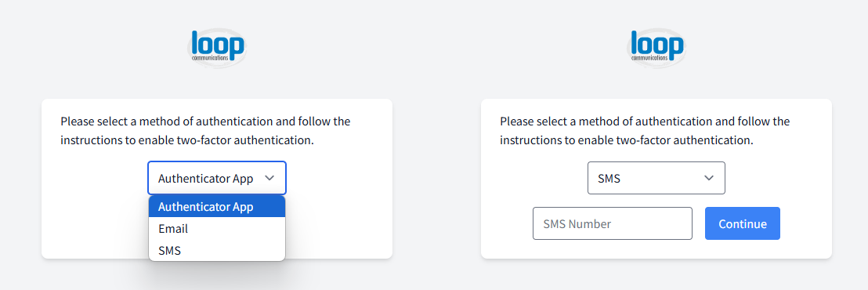The width and height of the screenshot is (868, 290).
Task: Click the blue Continue button
Action: (x=743, y=223)
